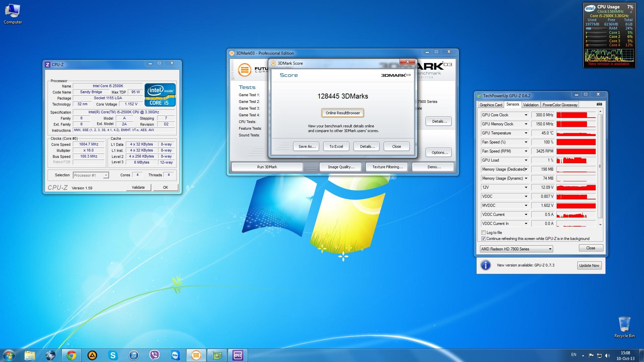The image size is (644, 362).
Task: Open Windows Explorer from the taskbar
Action: click(x=30, y=355)
